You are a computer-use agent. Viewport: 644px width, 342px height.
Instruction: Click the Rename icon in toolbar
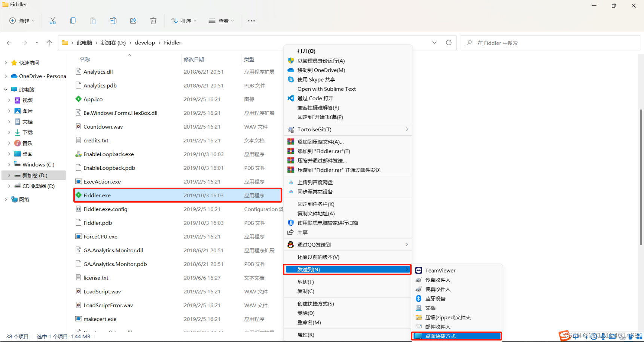(113, 21)
